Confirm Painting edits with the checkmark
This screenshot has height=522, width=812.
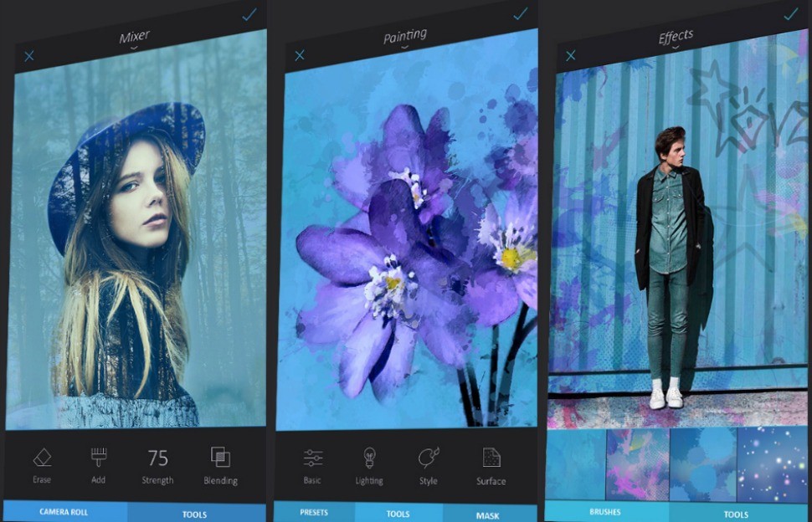click(x=521, y=13)
